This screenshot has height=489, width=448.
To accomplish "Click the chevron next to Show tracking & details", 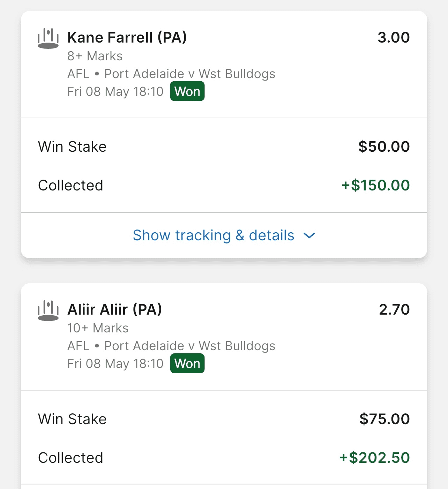I will pyautogui.click(x=309, y=236).
